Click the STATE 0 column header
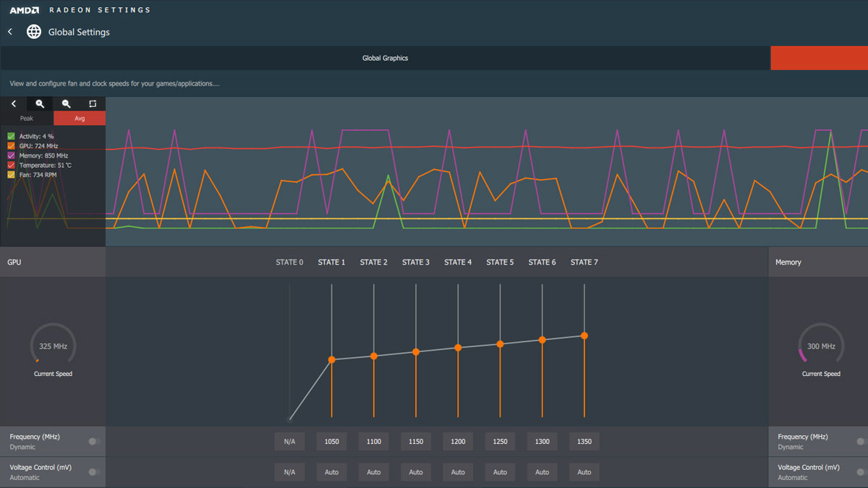Viewport: 868px width, 488px height. click(x=290, y=262)
